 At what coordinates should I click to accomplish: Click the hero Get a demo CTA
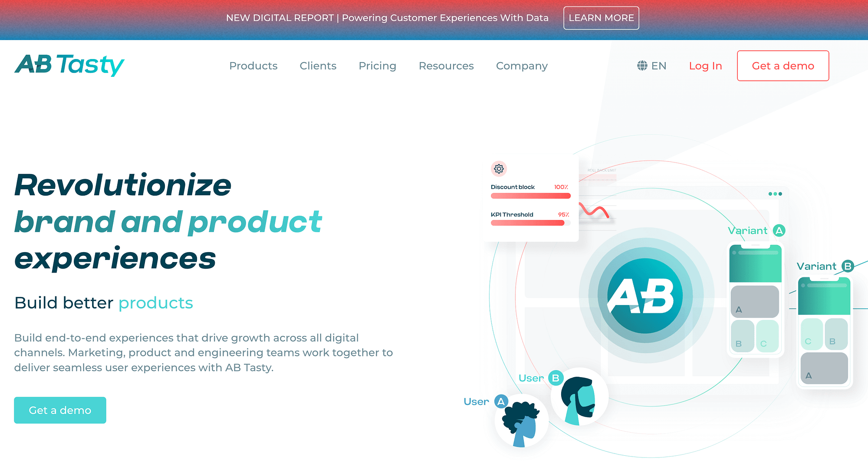[59, 410]
